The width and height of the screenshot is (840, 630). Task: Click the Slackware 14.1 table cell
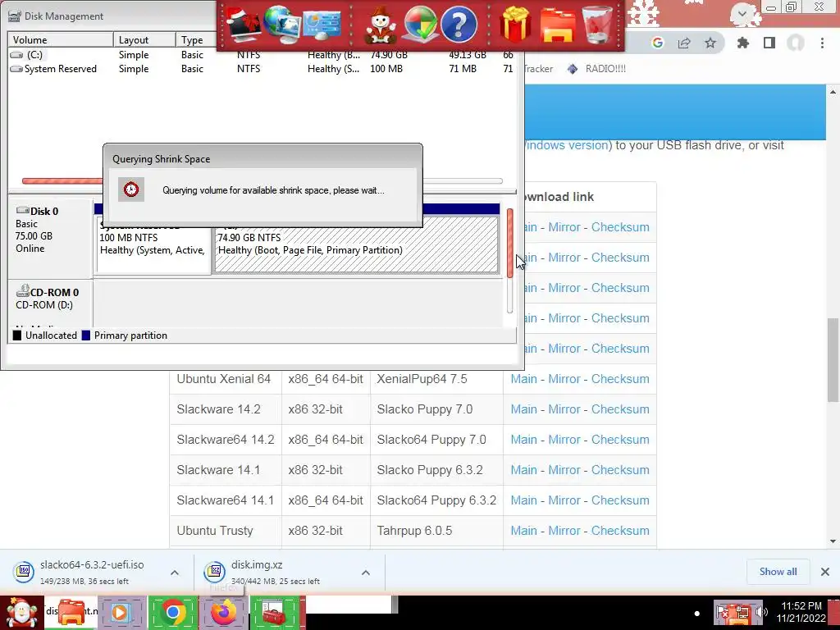pyautogui.click(x=226, y=470)
